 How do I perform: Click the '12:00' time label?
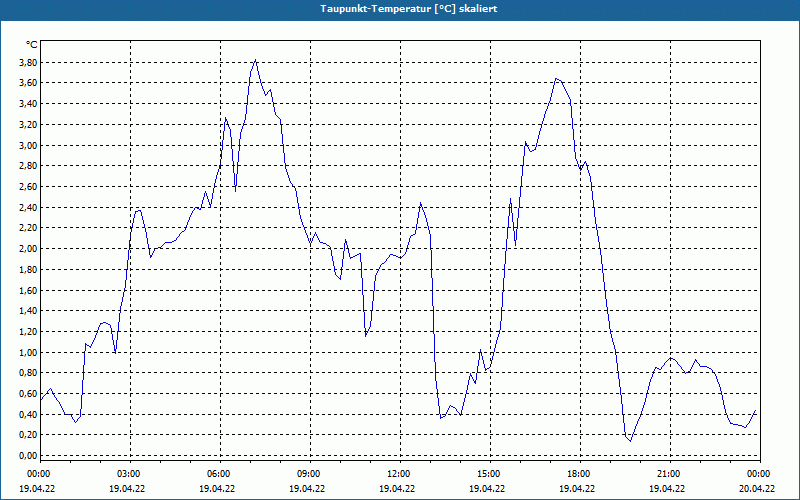click(399, 474)
